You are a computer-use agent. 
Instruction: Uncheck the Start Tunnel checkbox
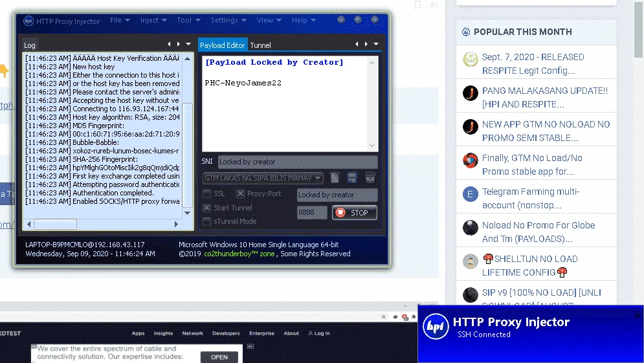click(x=207, y=208)
